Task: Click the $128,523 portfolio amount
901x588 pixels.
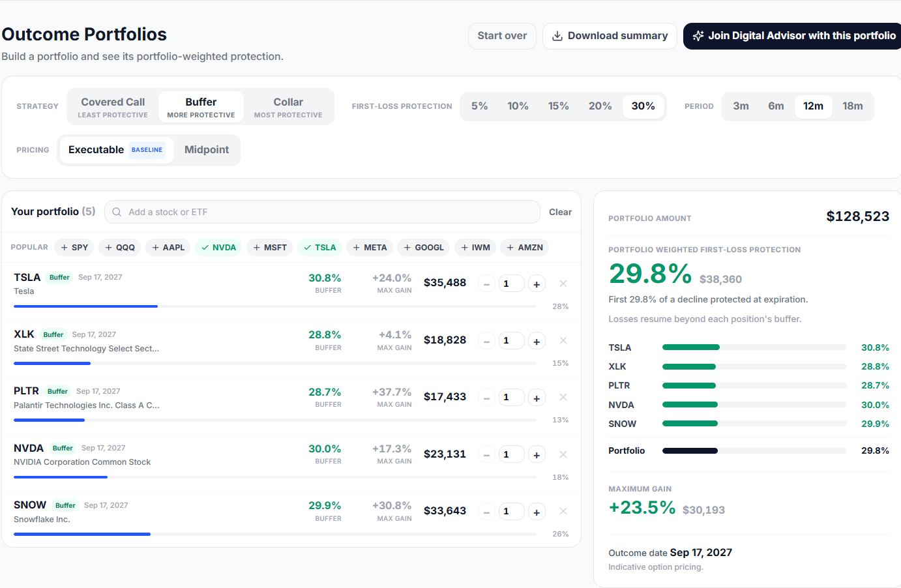Action: (x=858, y=216)
